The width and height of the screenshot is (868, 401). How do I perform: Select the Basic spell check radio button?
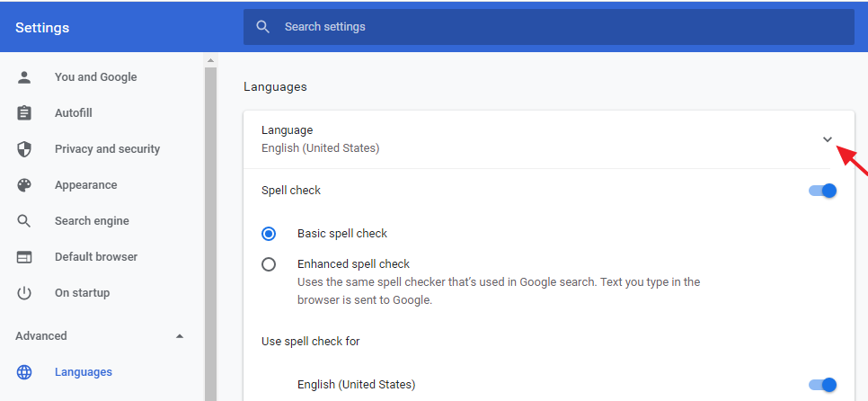(269, 234)
